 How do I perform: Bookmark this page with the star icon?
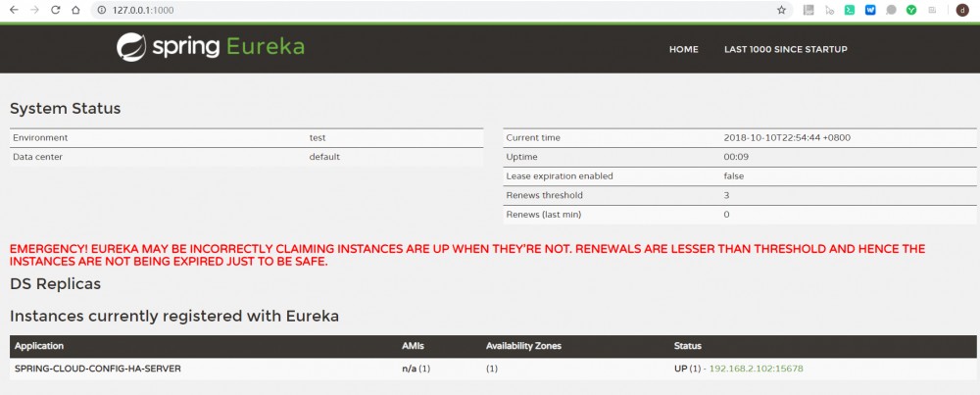tap(781, 10)
